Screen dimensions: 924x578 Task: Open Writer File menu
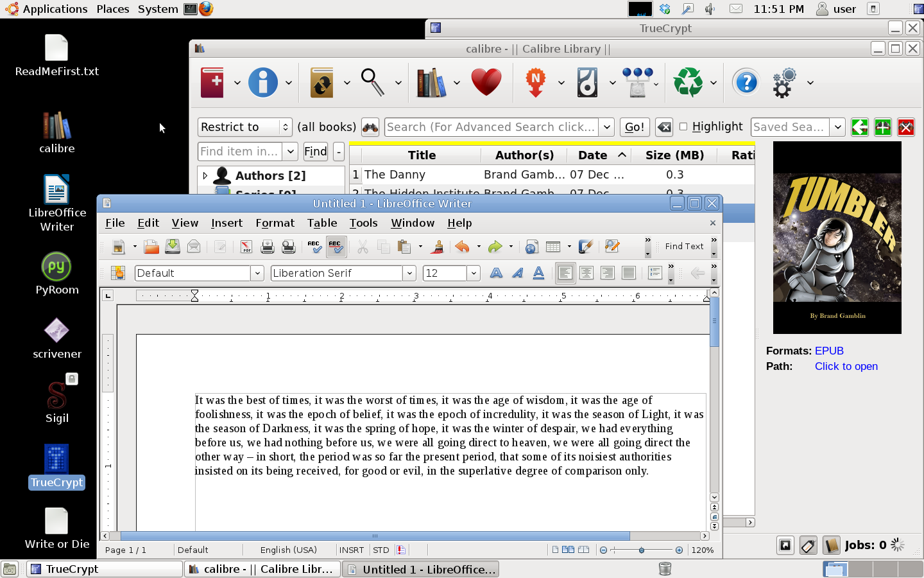(x=115, y=223)
